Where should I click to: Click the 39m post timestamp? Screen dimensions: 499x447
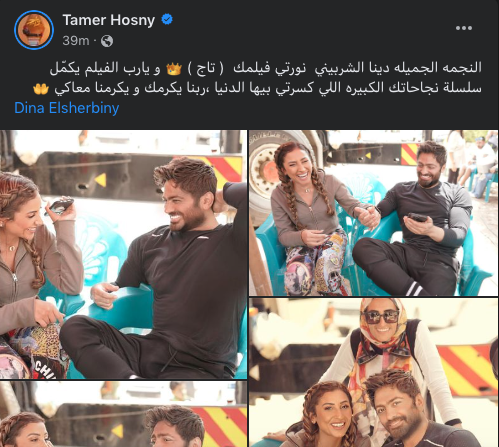76,41
